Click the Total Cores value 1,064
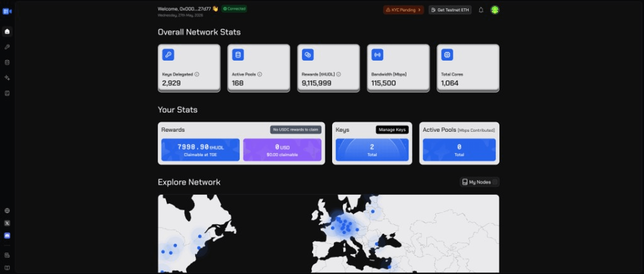 coord(449,83)
